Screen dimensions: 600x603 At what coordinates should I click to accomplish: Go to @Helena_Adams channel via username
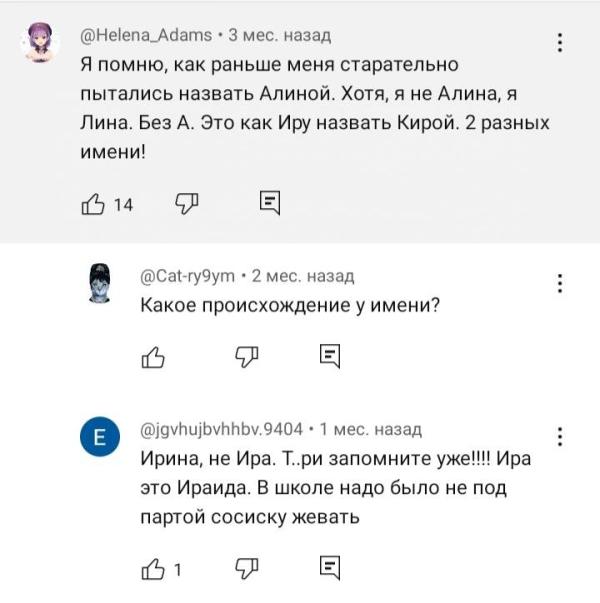pos(145,35)
